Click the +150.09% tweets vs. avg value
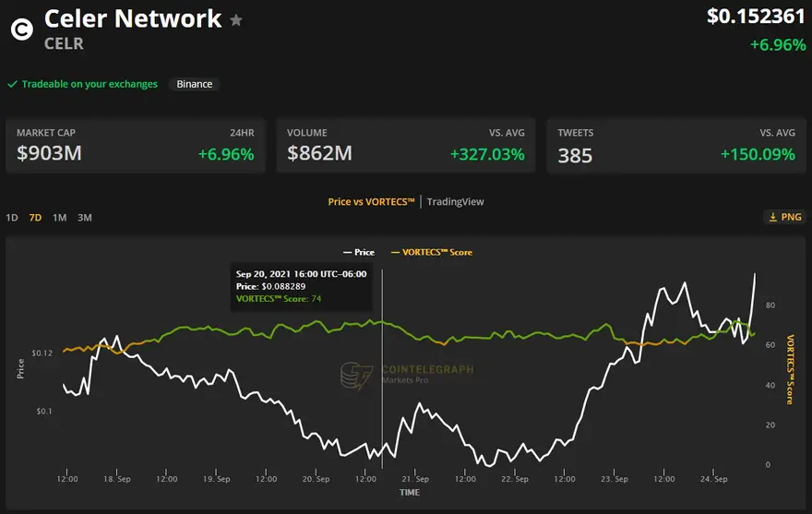Screen dimensions: 812x514 click(x=758, y=154)
